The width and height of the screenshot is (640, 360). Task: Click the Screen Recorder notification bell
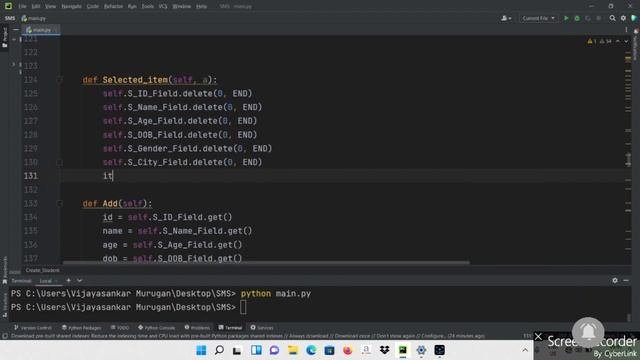click(x=588, y=333)
